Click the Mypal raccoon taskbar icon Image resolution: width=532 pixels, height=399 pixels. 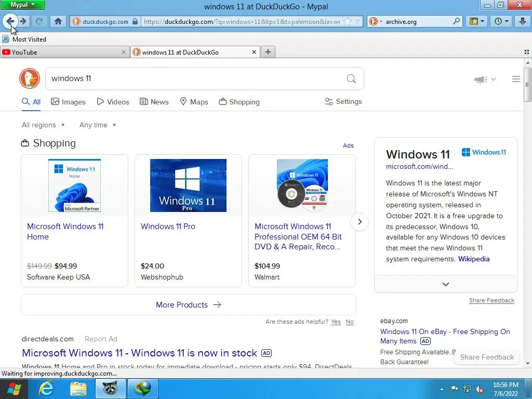[110, 389]
